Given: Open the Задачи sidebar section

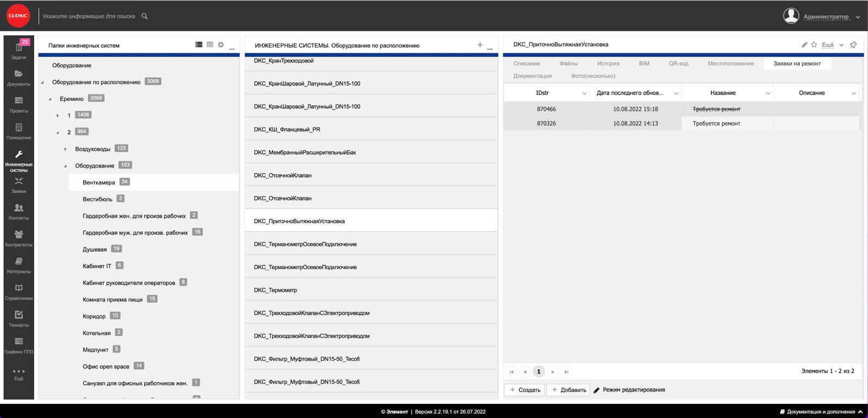Looking at the screenshot, I should pos(18,50).
